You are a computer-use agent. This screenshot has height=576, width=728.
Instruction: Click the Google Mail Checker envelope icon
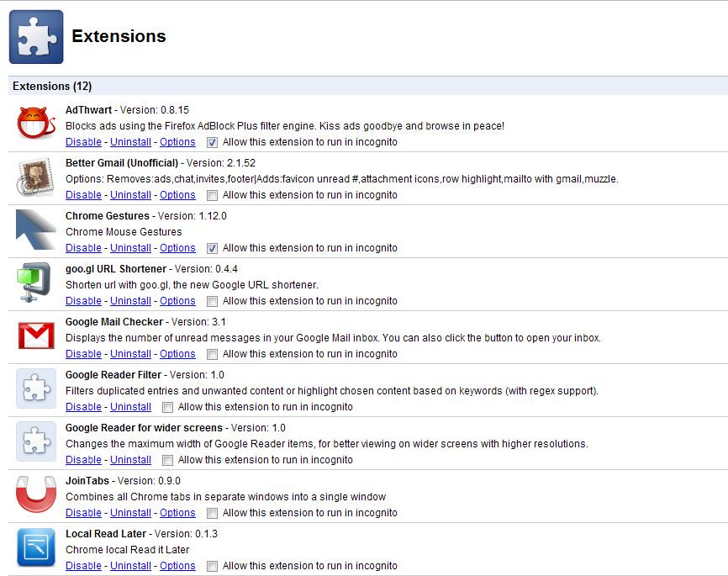point(36,336)
